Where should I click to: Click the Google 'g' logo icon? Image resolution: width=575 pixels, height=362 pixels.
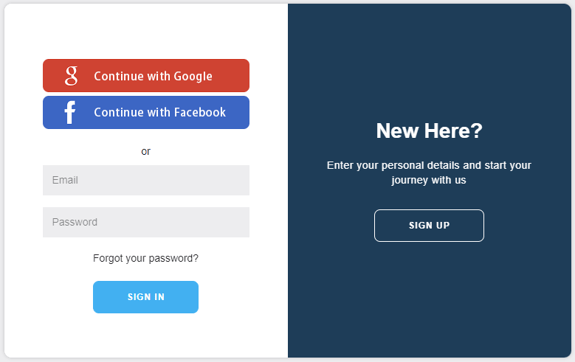[x=71, y=76]
